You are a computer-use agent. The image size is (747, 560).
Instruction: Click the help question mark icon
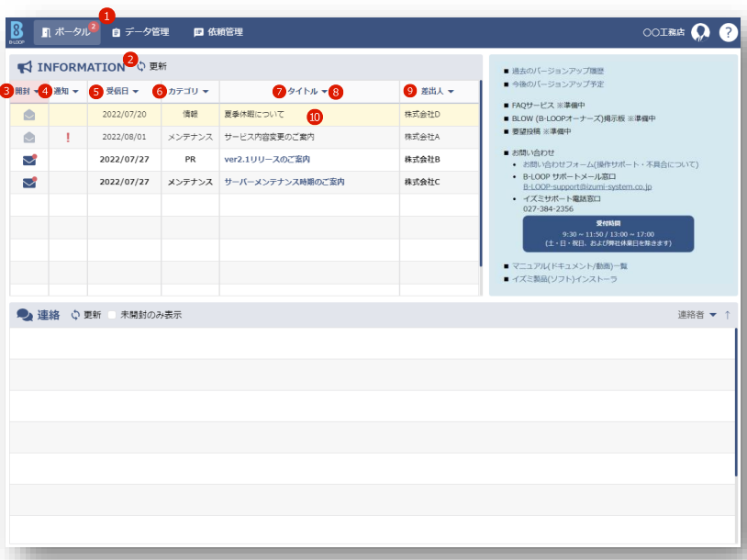tap(728, 32)
